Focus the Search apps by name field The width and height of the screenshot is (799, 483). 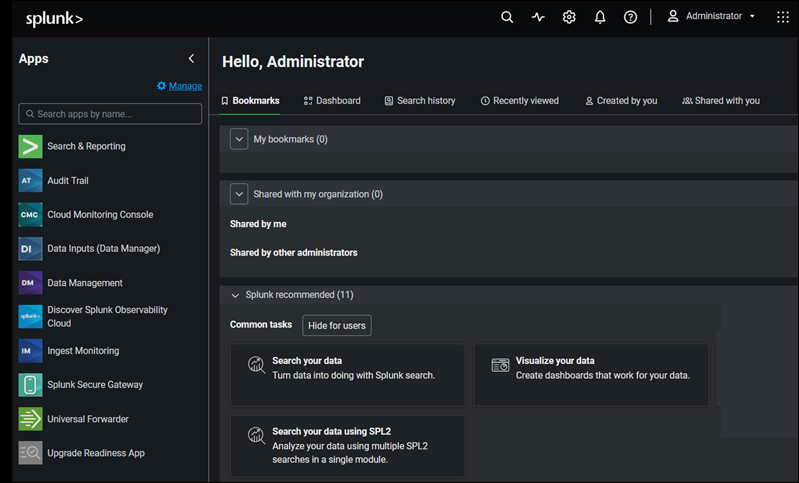click(x=110, y=114)
